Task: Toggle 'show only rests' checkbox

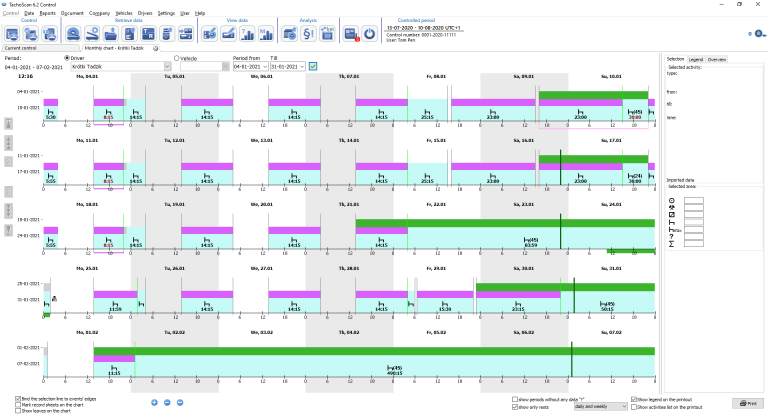Action: point(515,407)
